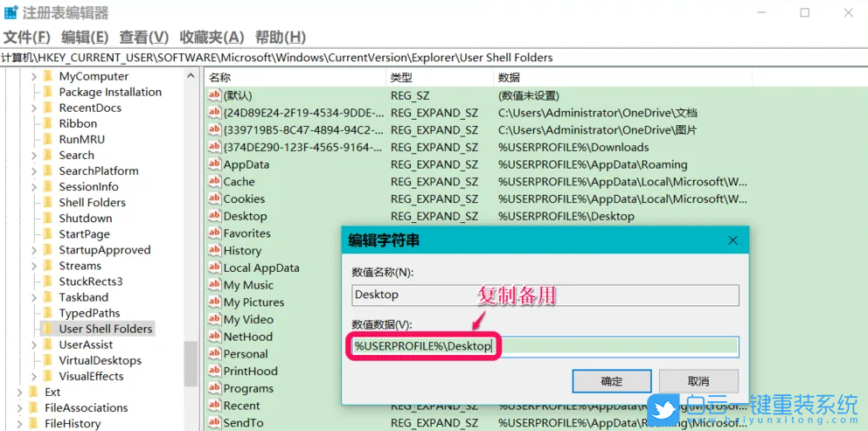Viewport: 868px width, 431px height.
Task: Open the 收藏夹(A) menu
Action: click(x=212, y=37)
